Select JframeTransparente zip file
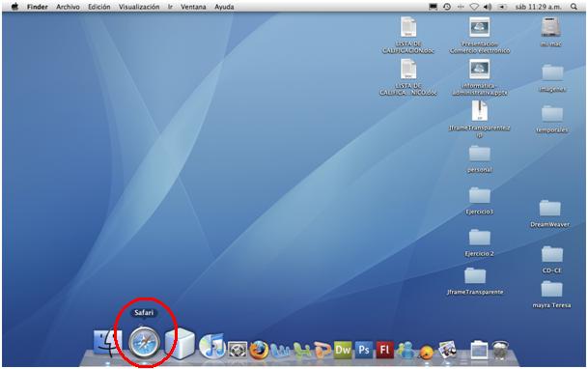 pos(479,119)
